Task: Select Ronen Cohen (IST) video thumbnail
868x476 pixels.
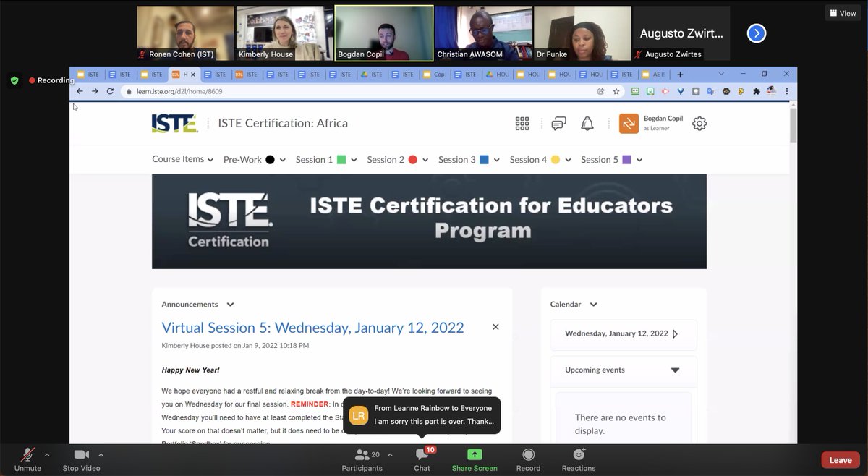Action: (x=185, y=33)
